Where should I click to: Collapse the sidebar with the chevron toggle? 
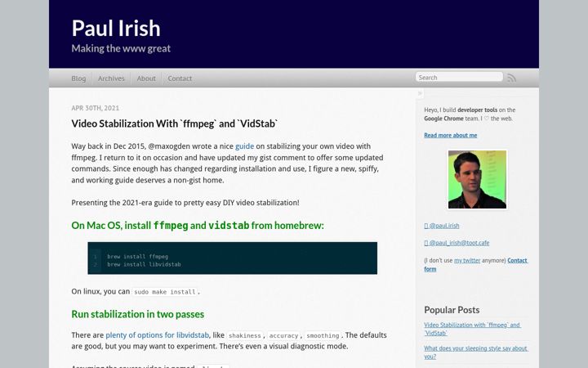pyautogui.click(x=420, y=93)
